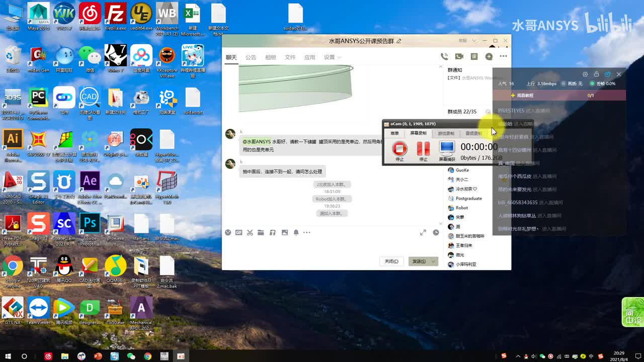
Task: Open the Windows Start menu
Action: [7, 356]
